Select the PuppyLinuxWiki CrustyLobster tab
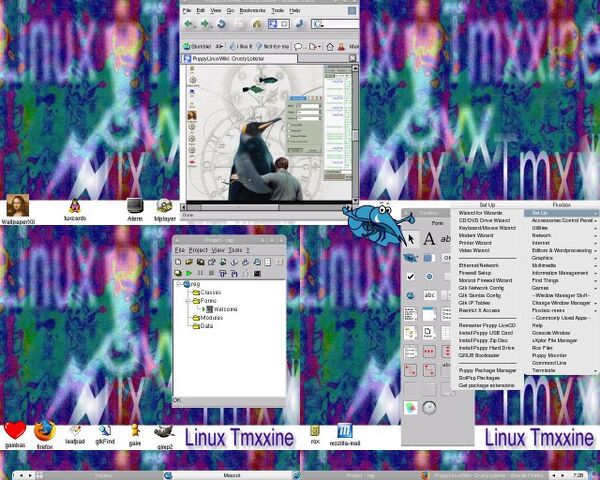The image size is (600, 480). (x=240, y=59)
